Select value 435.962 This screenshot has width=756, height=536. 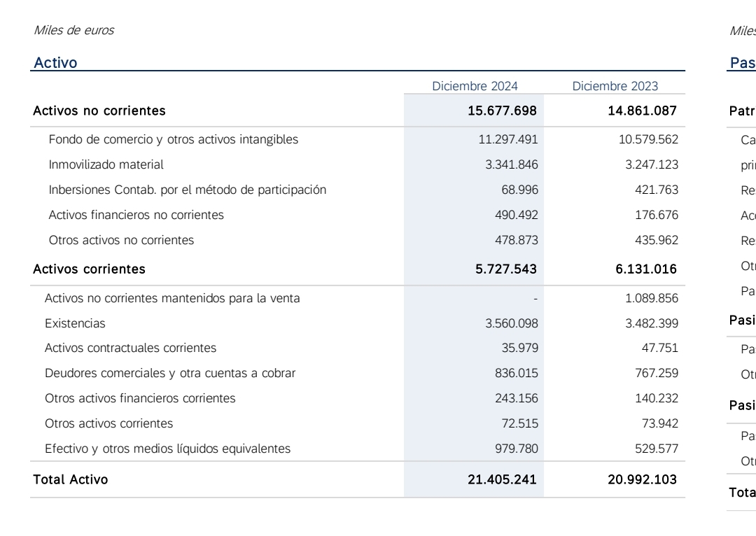657,240
